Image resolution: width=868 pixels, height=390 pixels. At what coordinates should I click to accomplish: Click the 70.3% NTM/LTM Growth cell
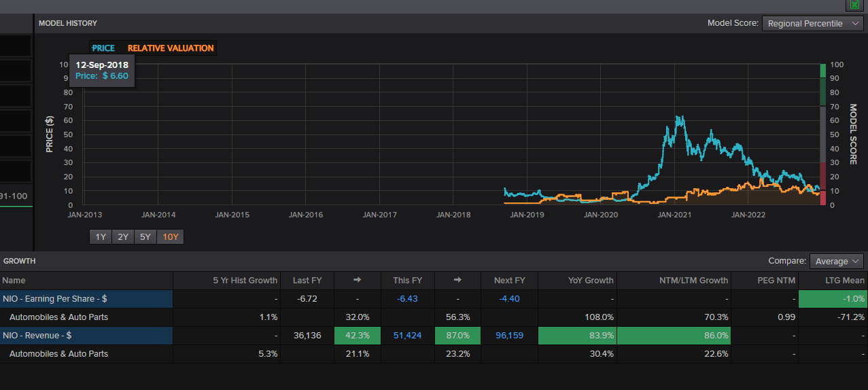click(x=675, y=317)
